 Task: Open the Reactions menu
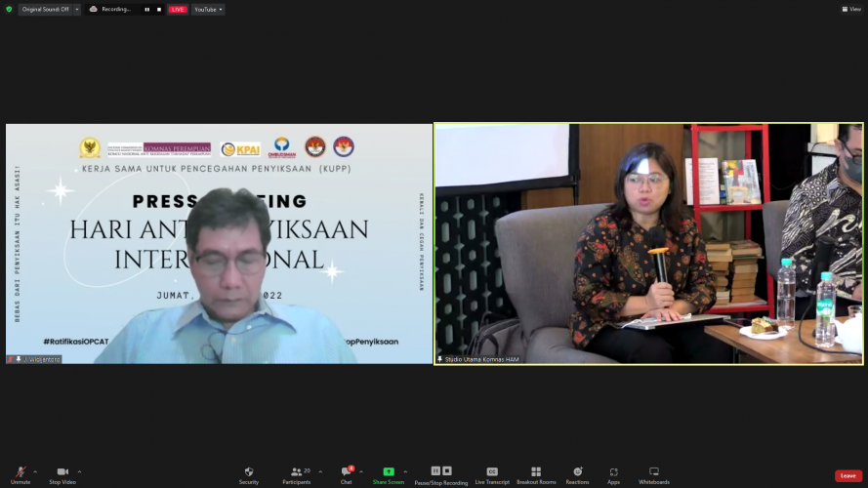click(577, 472)
